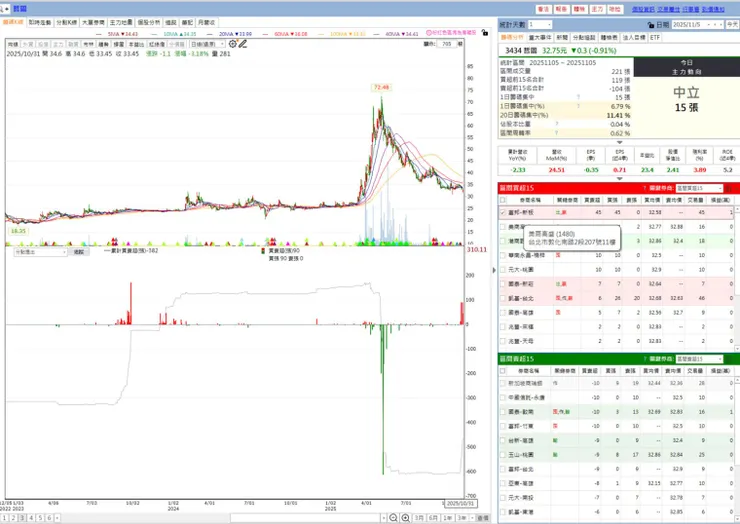
Task: Click the 顯示 count field showing 705
Action: tap(446, 44)
